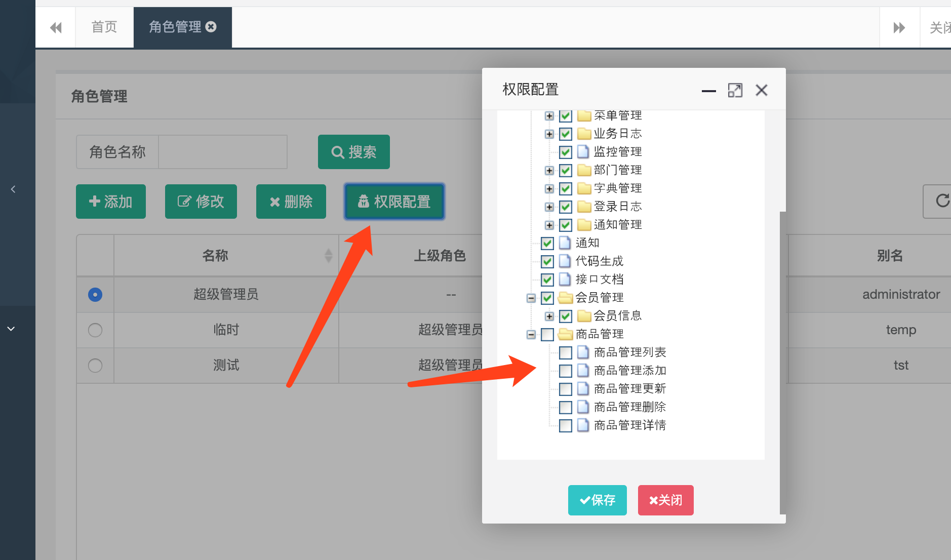Click the 搜索 button
Viewport: 951px width, 560px height.
(x=354, y=152)
